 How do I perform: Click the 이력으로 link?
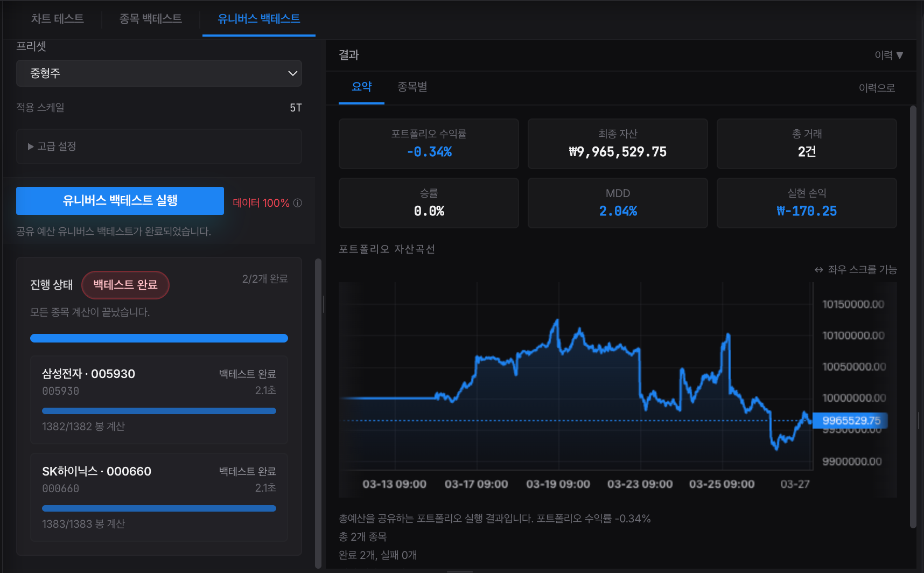tap(877, 87)
